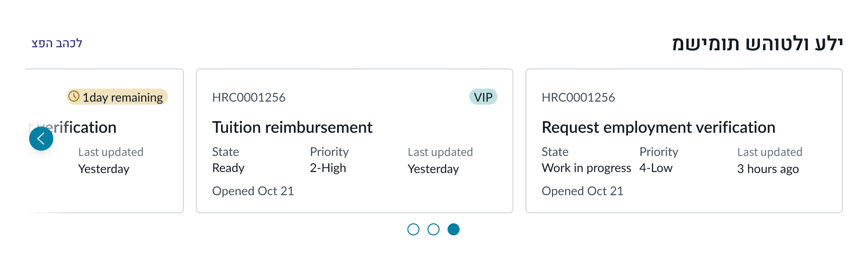Viewport: 868px width, 268px height.
Task: Select the second carousel page dot
Action: pyautogui.click(x=433, y=229)
